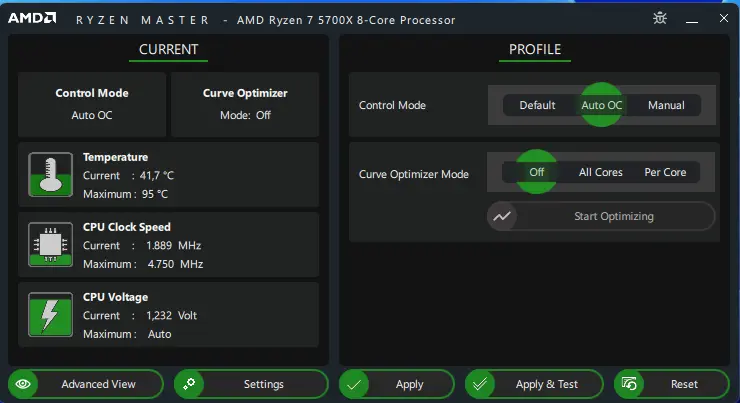740x403 pixels.
Task: Click the Curve Optimizer Mode: Off card
Action: coord(245,104)
